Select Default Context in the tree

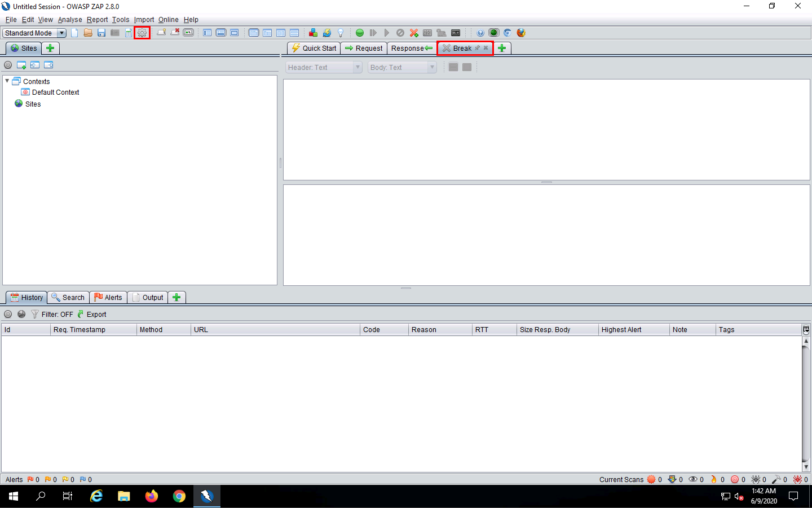55,92
